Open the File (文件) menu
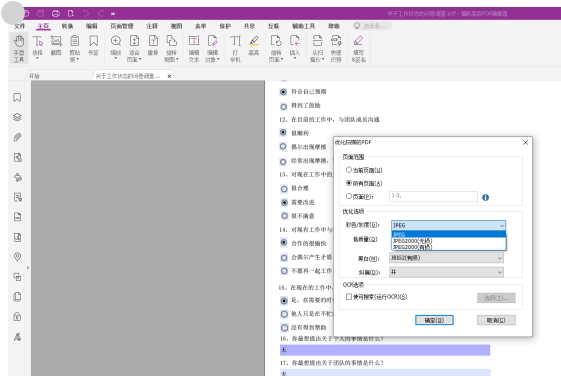 20,26
